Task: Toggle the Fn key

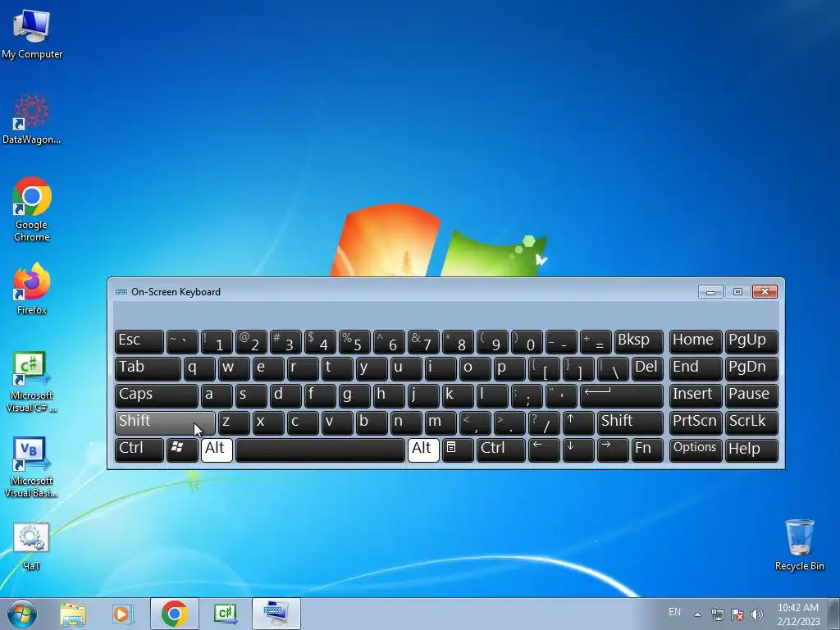Action: [647, 450]
